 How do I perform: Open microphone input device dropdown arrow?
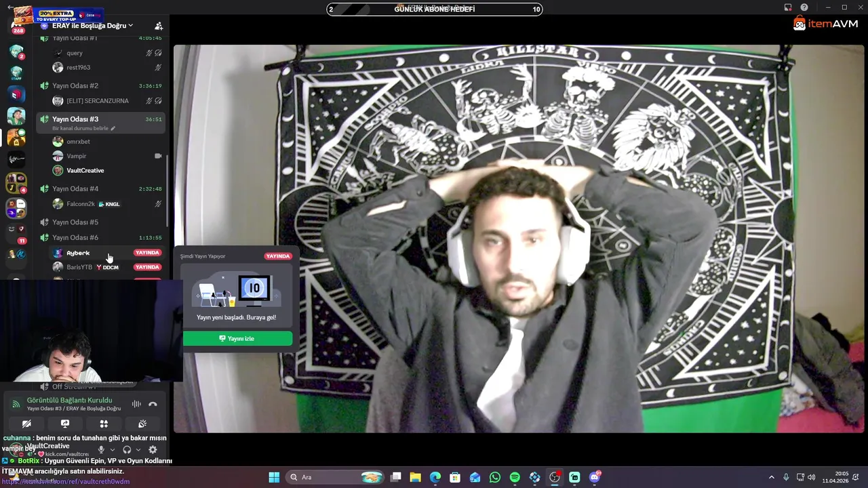(112, 449)
